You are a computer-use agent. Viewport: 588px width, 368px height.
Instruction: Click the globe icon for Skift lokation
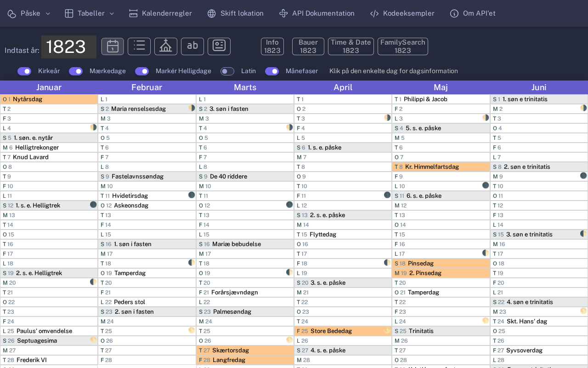point(212,13)
